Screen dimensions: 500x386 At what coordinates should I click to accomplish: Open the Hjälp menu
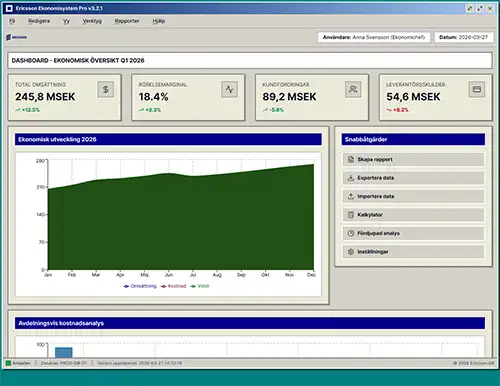[x=159, y=21]
